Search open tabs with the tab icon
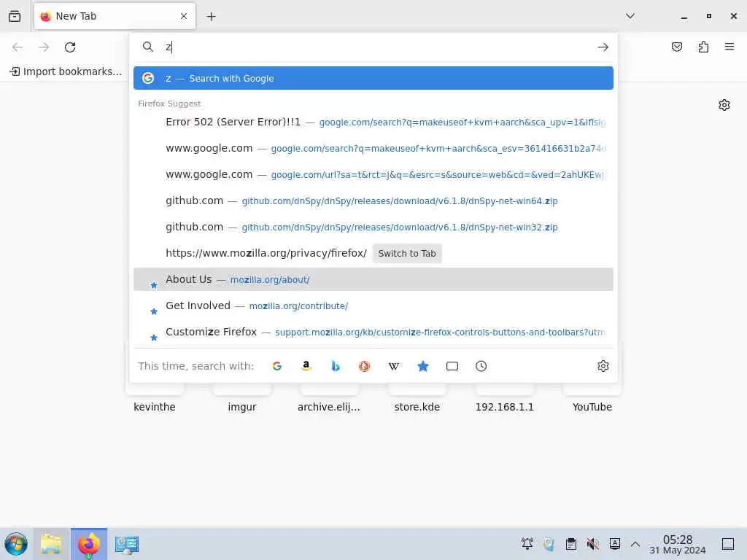The height and width of the screenshot is (560, 747). (x=452, y=366)
